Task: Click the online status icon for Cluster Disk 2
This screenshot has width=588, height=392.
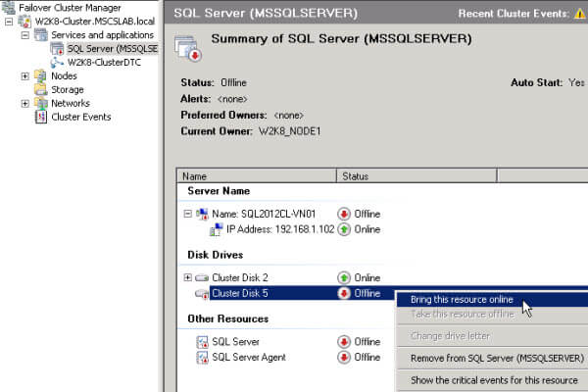Action: [344, 277]
